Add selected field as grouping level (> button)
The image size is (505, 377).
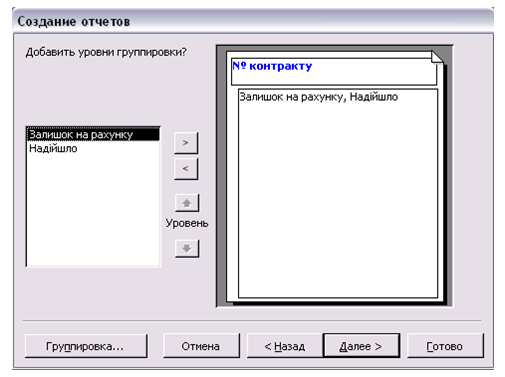(186, 143)
